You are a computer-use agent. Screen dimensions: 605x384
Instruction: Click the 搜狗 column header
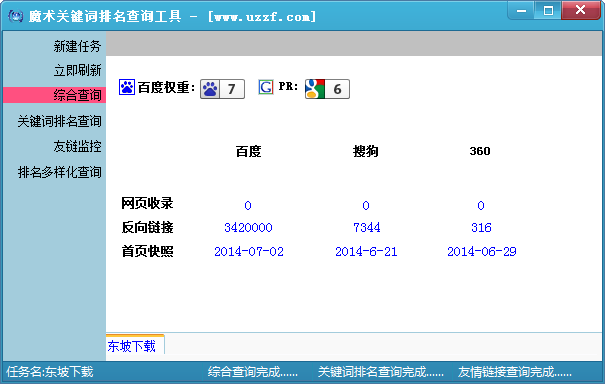coord(365,151)
